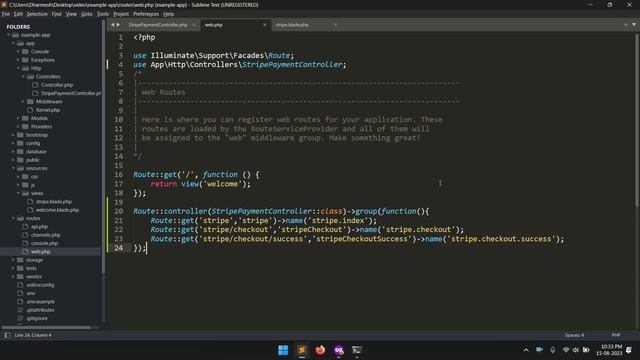The width and height of the screenshot is (640, 360).
Task: Open the View menu
Action: point(71,14)
